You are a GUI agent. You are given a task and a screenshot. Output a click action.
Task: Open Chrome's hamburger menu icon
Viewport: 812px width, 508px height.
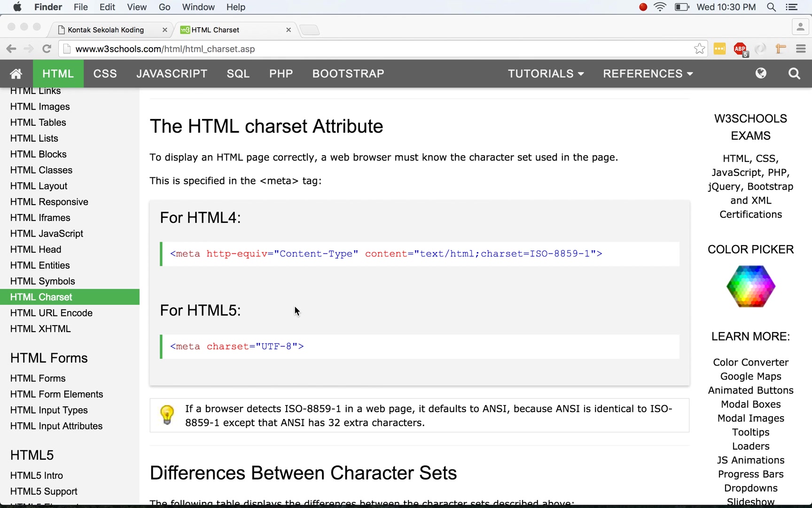coord(801,48)
